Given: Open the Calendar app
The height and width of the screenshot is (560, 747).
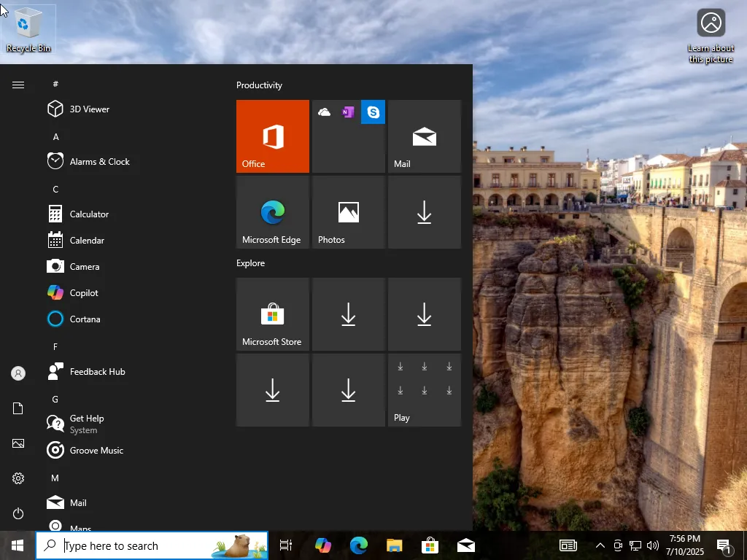Looking at the screenshot, I should pyautogui.click(x=128, y=240).
